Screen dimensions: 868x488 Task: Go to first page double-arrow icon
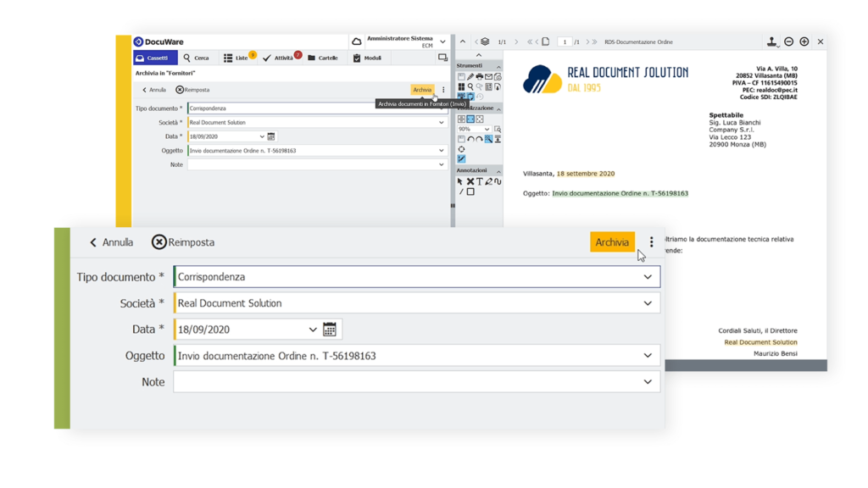tap(530, 42)
